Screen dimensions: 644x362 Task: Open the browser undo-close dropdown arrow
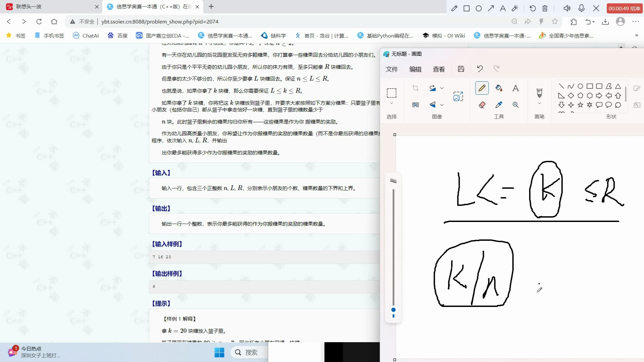coord(594,22)
